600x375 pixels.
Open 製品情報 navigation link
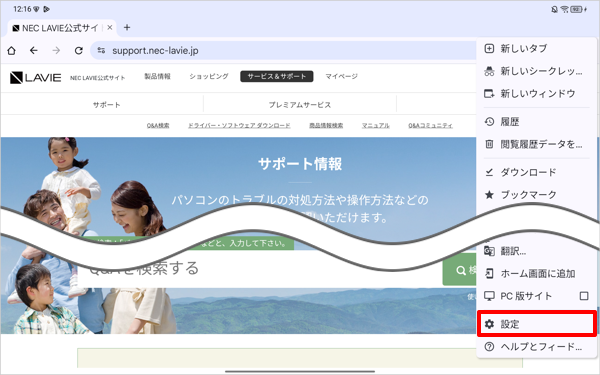[157, 77]
